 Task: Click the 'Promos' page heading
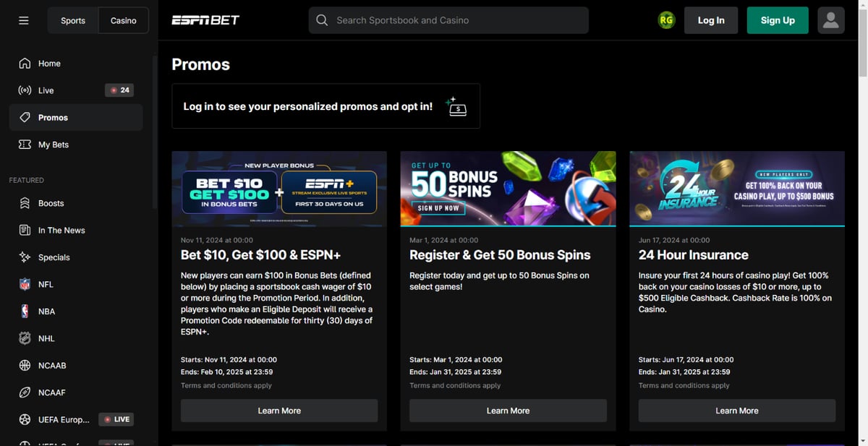[x=200, y=64]
